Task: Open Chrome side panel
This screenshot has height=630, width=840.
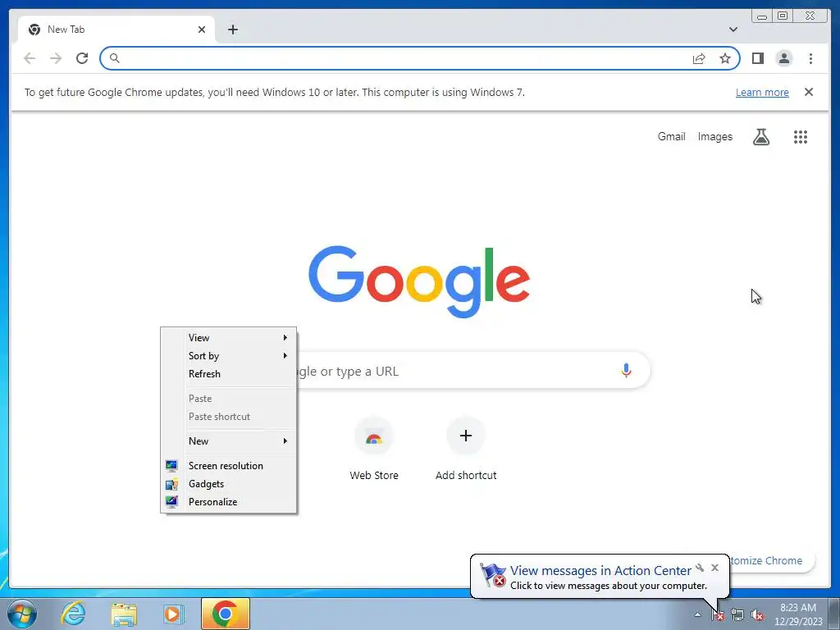Action: click(757, 58)
